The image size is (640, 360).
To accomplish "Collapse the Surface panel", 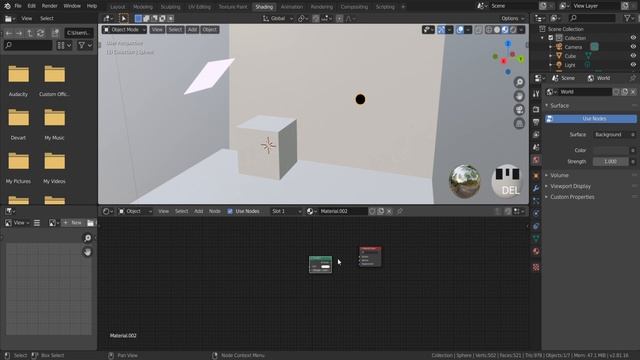I will [559, 106].
